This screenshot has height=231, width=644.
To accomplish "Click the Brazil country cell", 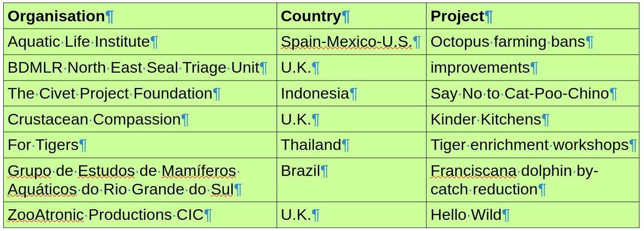I will (x=301, y=171).
